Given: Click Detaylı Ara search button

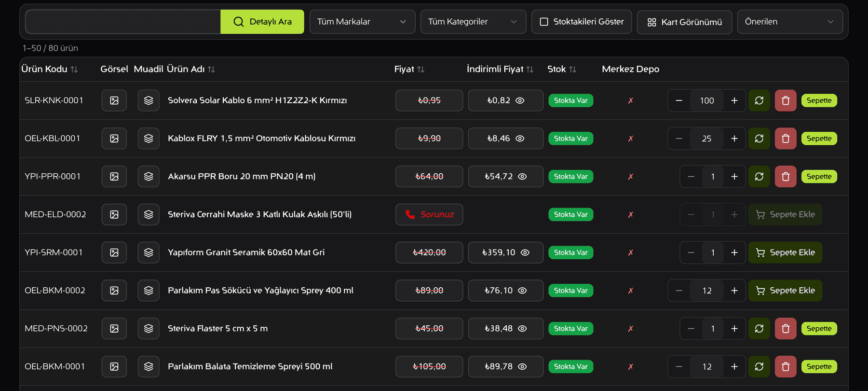Looking at the screenshot, I should [262, 22].
